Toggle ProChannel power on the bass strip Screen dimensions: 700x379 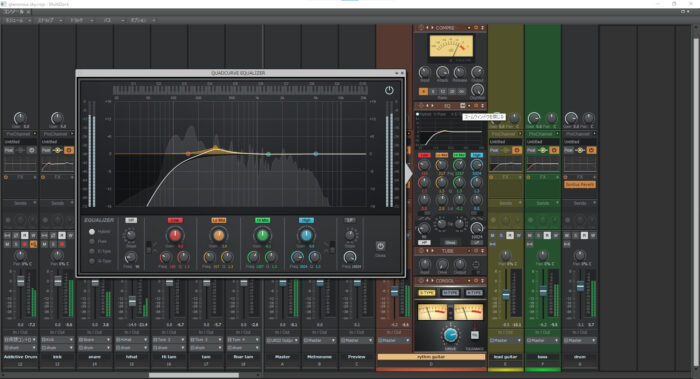tap(554, 150)
